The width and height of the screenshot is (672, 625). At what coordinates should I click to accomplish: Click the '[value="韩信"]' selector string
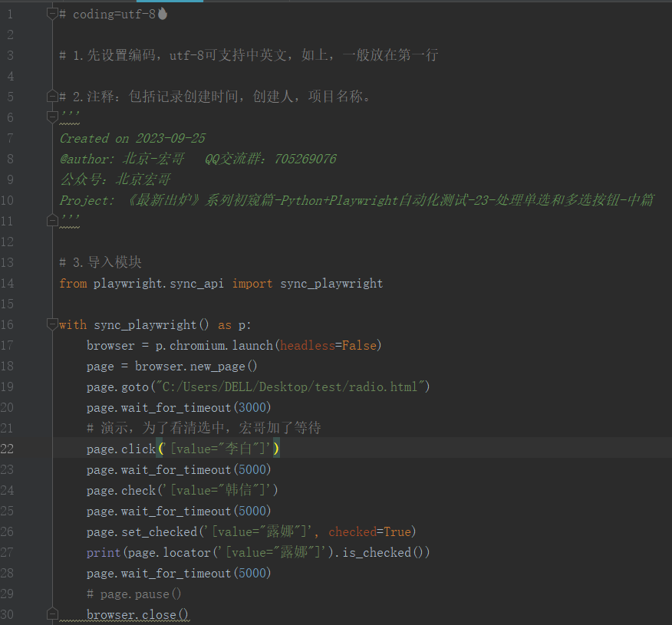218,490
